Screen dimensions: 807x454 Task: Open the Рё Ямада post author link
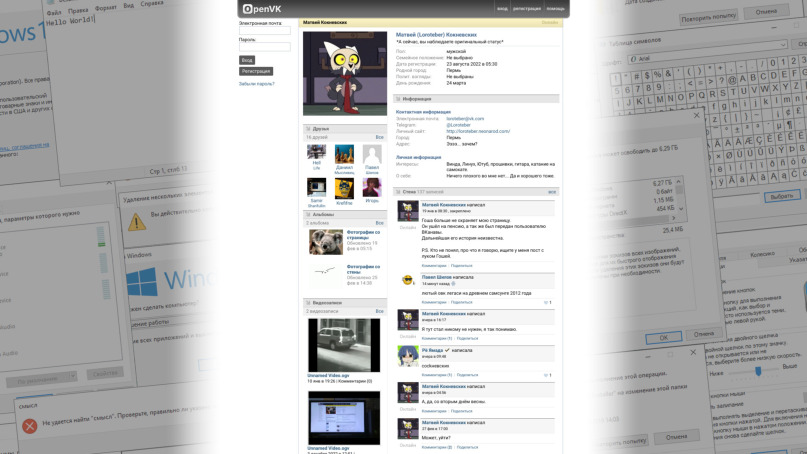point(432,350)
